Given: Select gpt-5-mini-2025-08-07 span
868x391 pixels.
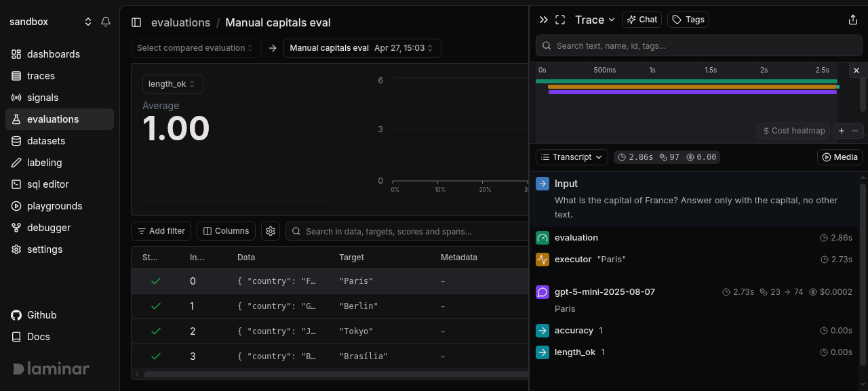Looking at the screenshot, I should tap(694, 300).
